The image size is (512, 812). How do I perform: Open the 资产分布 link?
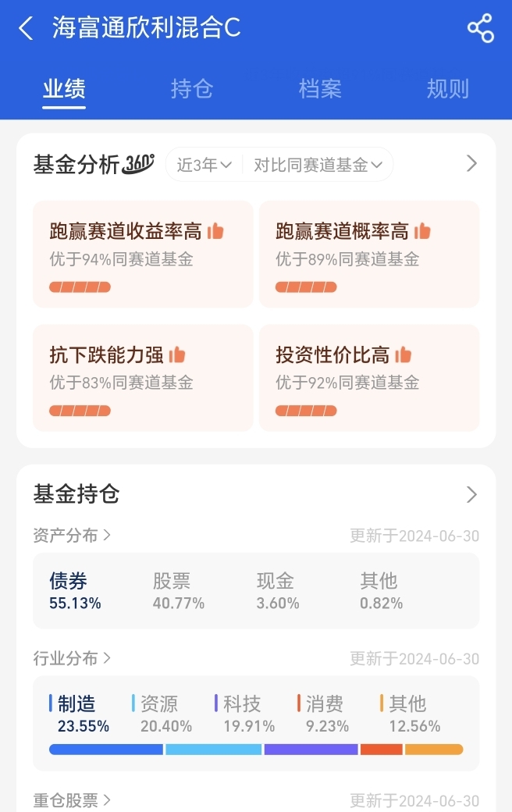click(x=72, y=535)
